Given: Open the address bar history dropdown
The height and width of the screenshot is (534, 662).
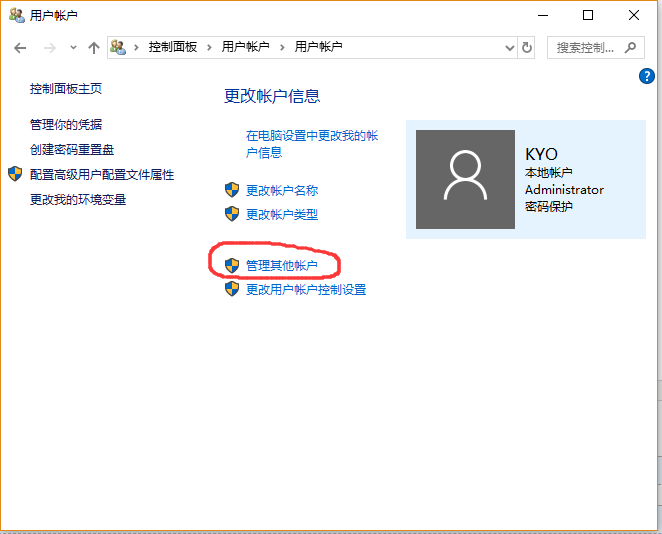Looking at the screenshot, I should pyautogui.click(x=510, y=48).
